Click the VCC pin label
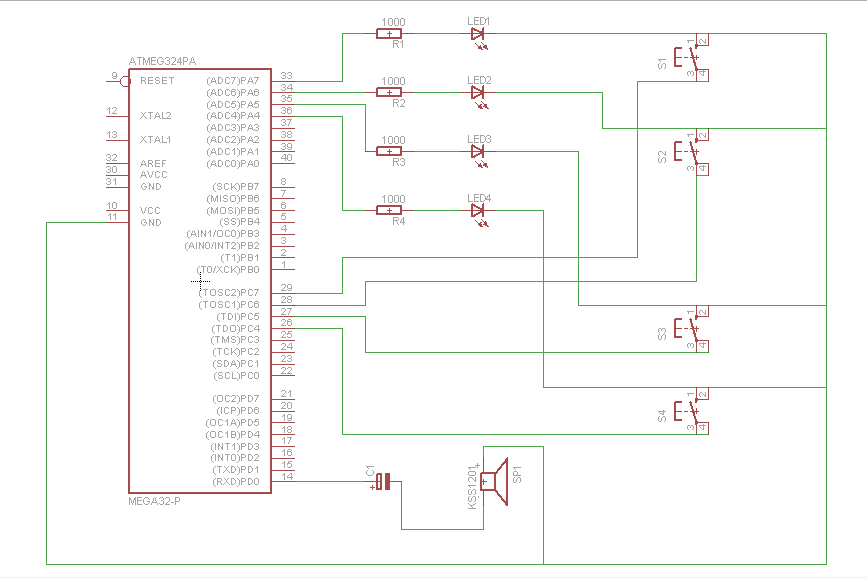The width and height of the screenshot is (867, 578). coord(150,211)
